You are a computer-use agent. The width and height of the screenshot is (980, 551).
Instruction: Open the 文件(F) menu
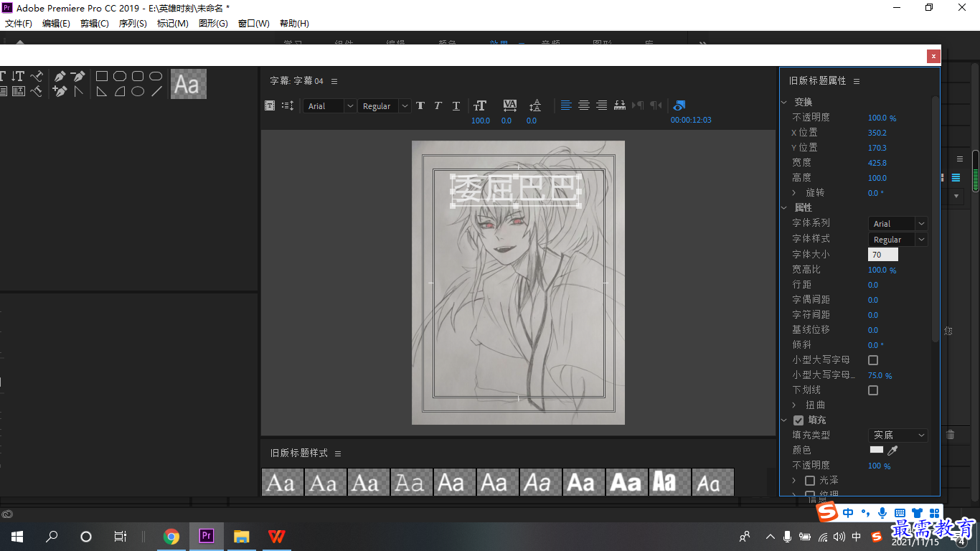coord(19,24)
